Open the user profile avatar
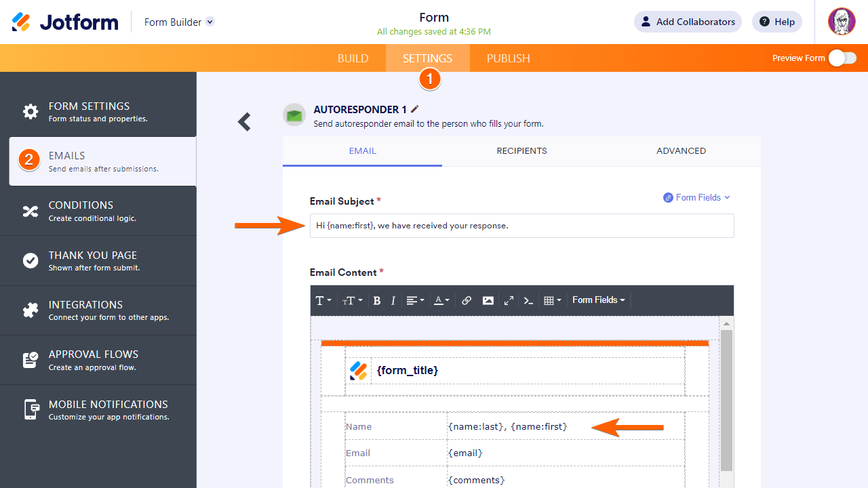This screenshot has width=868, height=488. click(841, 22)
